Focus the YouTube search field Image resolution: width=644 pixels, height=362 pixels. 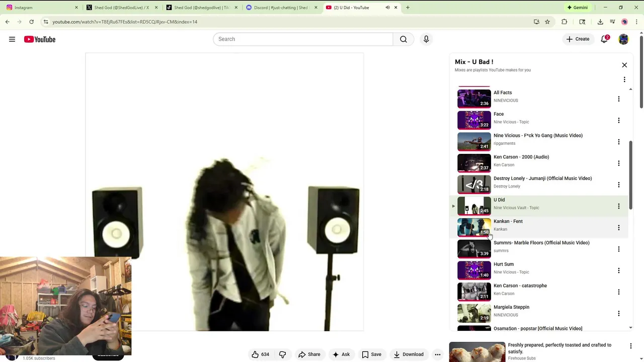[303, 39]
